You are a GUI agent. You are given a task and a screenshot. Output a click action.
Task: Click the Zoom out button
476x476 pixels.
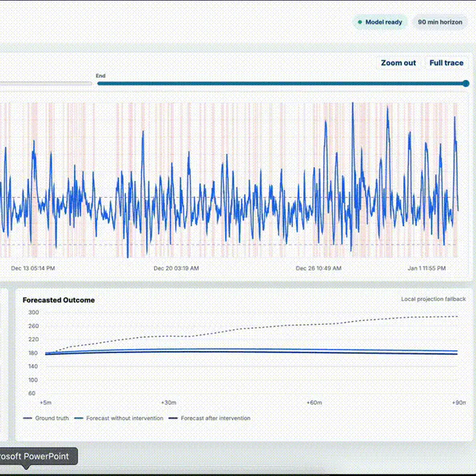tap(398, 62)
